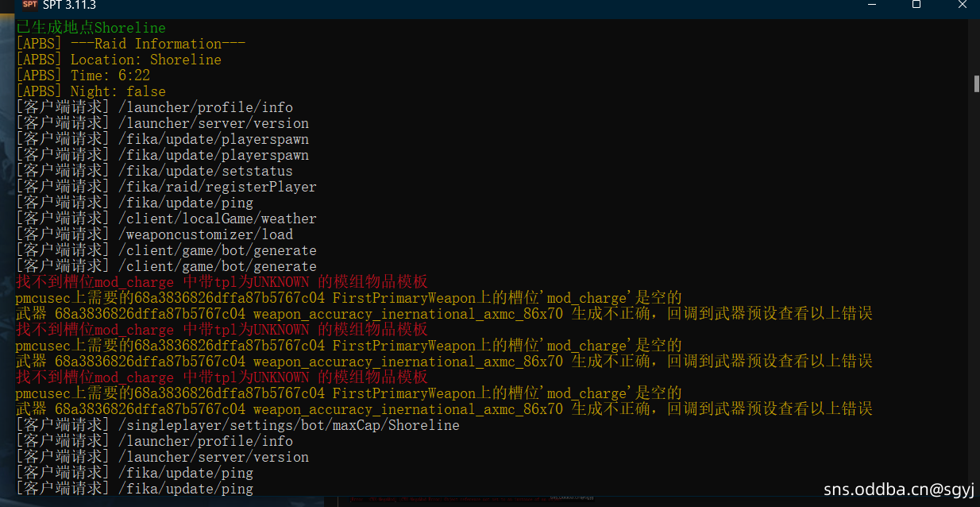This screenshot has width=980, height=507.
Task: Select the "[APBS] Location: Shoreline" line
Action: (x=119, y=60)
